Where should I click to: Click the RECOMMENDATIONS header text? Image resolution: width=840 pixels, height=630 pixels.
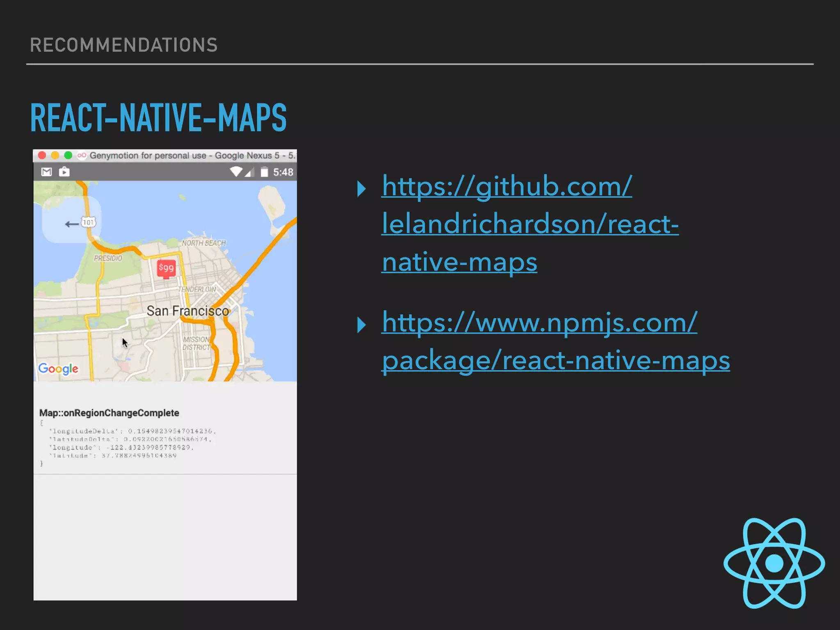coord(124,45)
